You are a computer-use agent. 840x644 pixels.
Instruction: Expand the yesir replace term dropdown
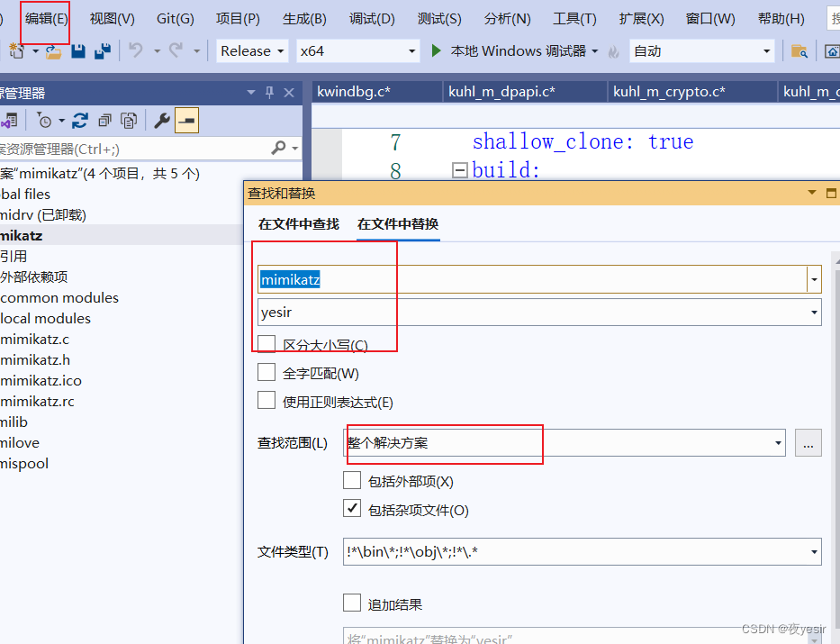[814, 313]
